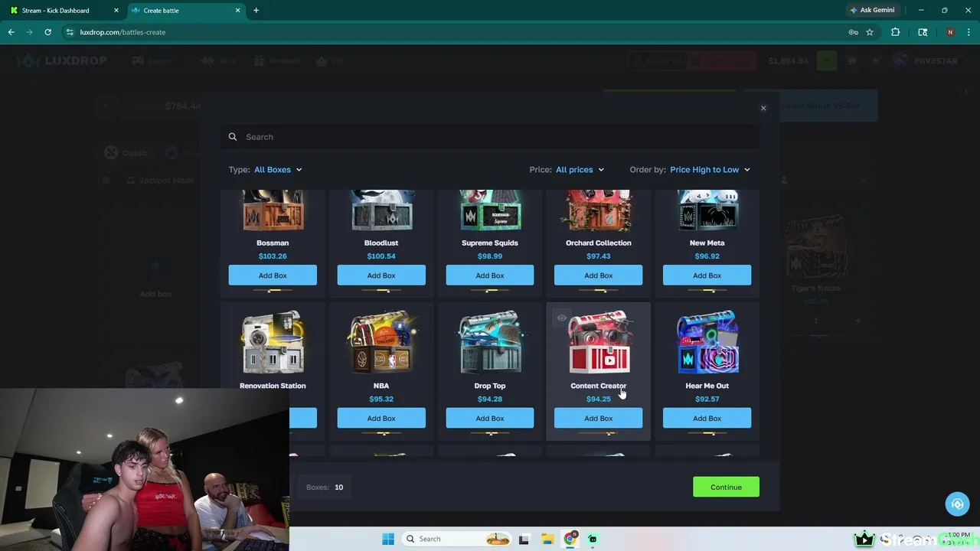Click the Boxes: 10 counter
Viewport: 980px width, 551px height.
(325, 487)
